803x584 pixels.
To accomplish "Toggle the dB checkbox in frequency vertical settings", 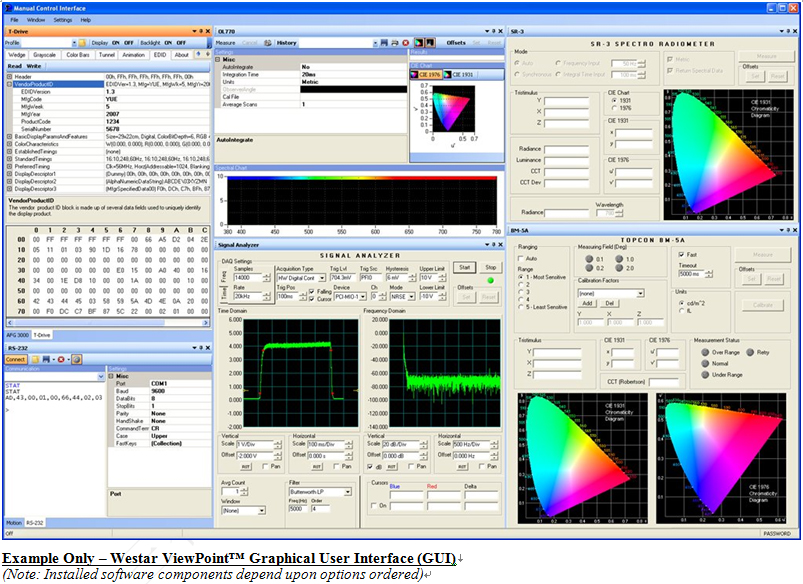I will [x=370, y=467].
